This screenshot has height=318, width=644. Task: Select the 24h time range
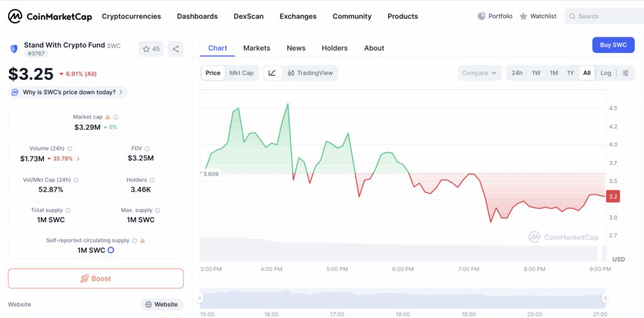[x=517, y=73]
